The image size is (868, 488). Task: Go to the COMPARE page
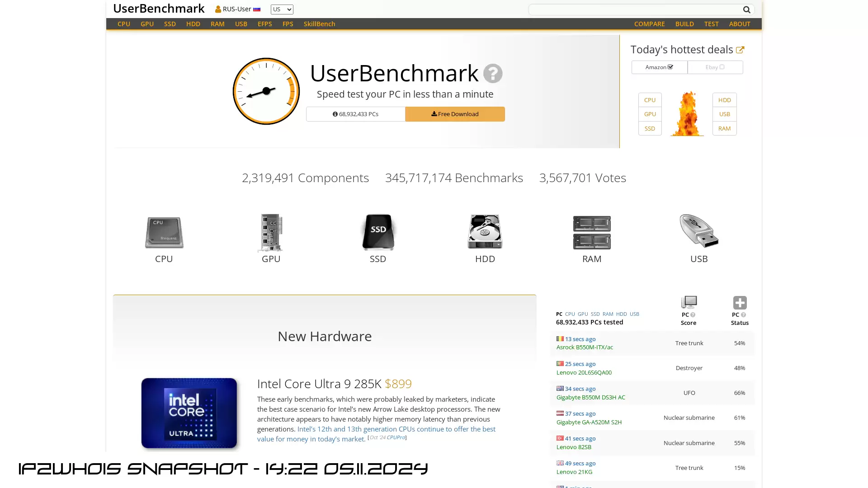(649, 24)
